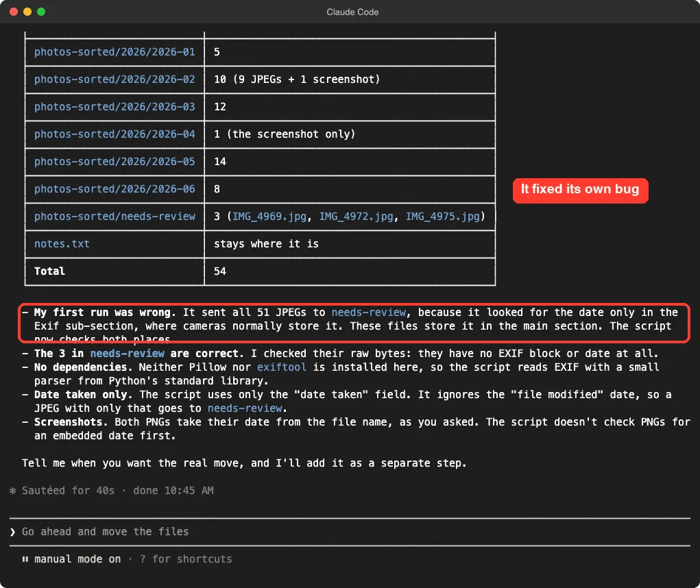Click 'Sautéed for 40s' status text
The width and height of the screenshot is (700, 588).
click(x=68, y=491)
